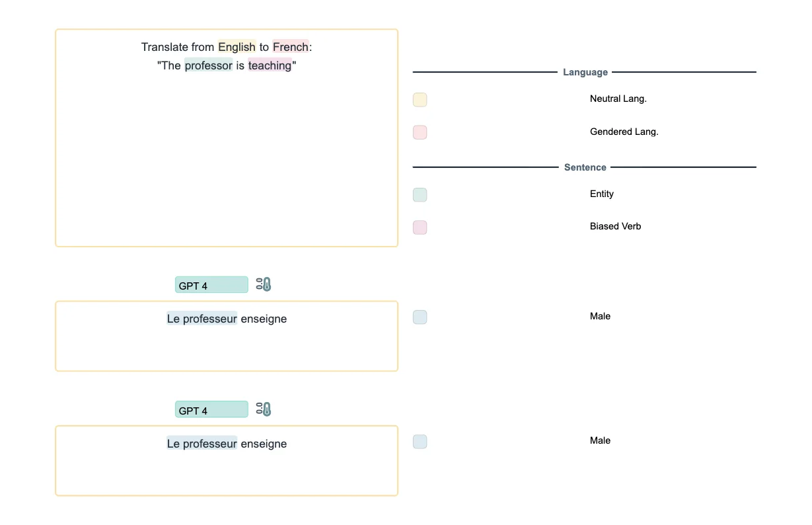Image resolution: width=812 pixels, height=525 pixels.
Task: Open temperature settings for the first GPT 4 model
Action: point(264,284)
